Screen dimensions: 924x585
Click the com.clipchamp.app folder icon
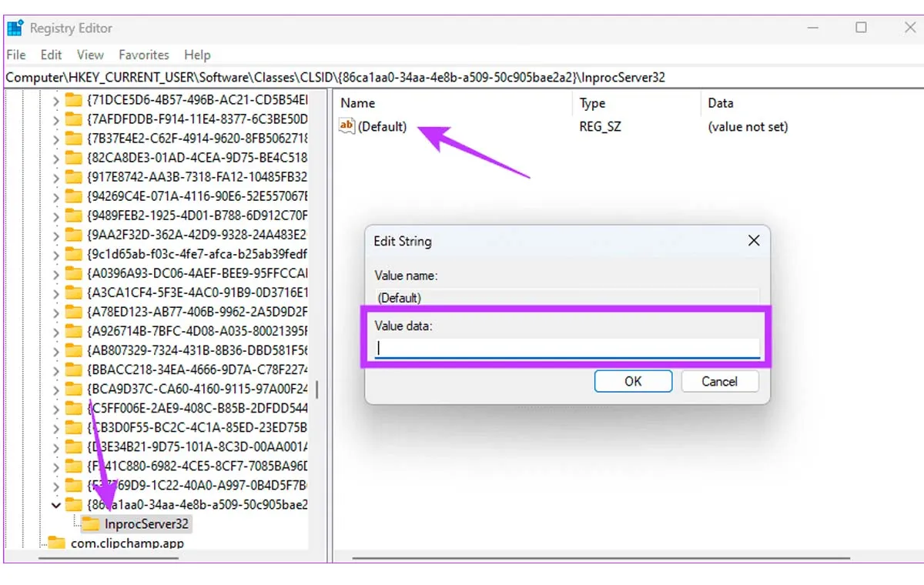tap(57, 543)
